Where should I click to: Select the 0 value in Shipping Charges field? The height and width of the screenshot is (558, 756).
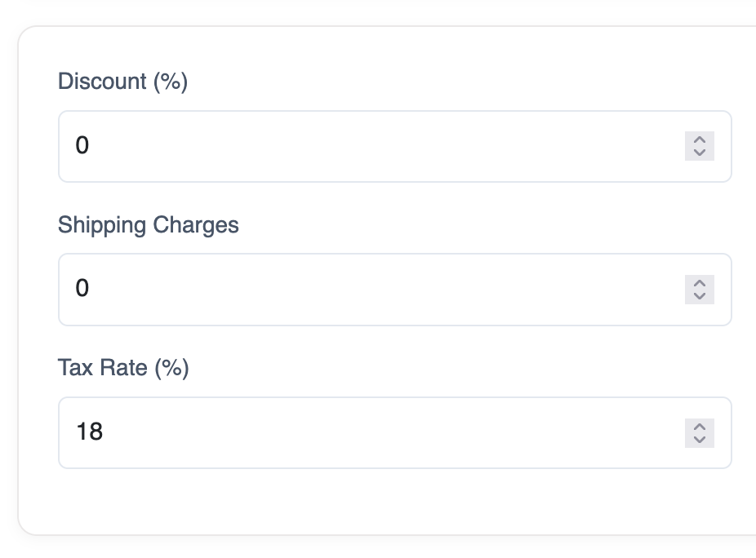(82, 290)
